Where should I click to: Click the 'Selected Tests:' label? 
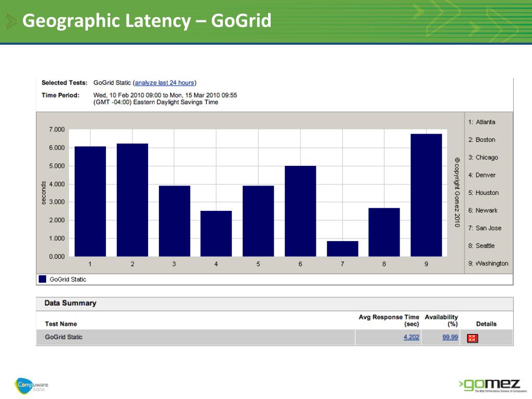click(x=64, y=83)
